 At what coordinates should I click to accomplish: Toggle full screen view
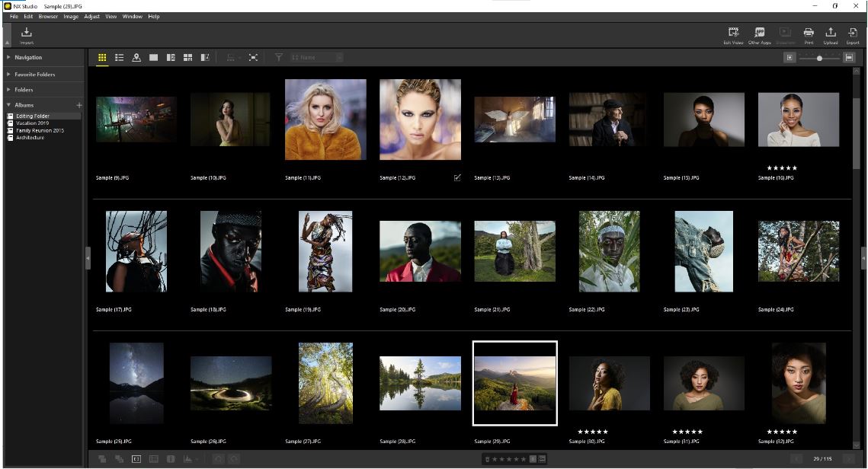[x=253, y=58]
